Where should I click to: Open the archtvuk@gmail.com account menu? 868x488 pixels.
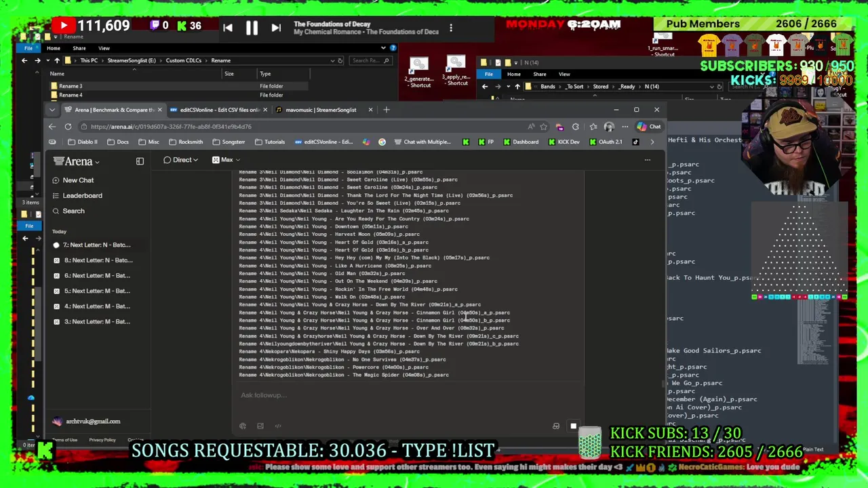point(87,422)
